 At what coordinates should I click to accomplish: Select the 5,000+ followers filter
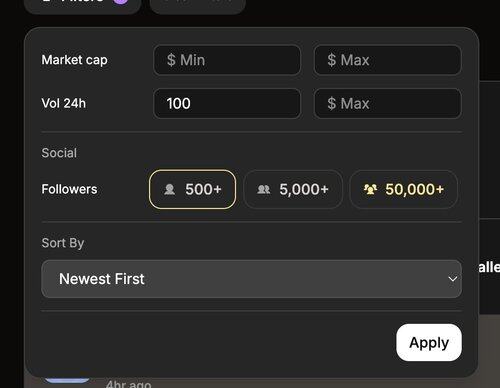(x=293, y=189)
